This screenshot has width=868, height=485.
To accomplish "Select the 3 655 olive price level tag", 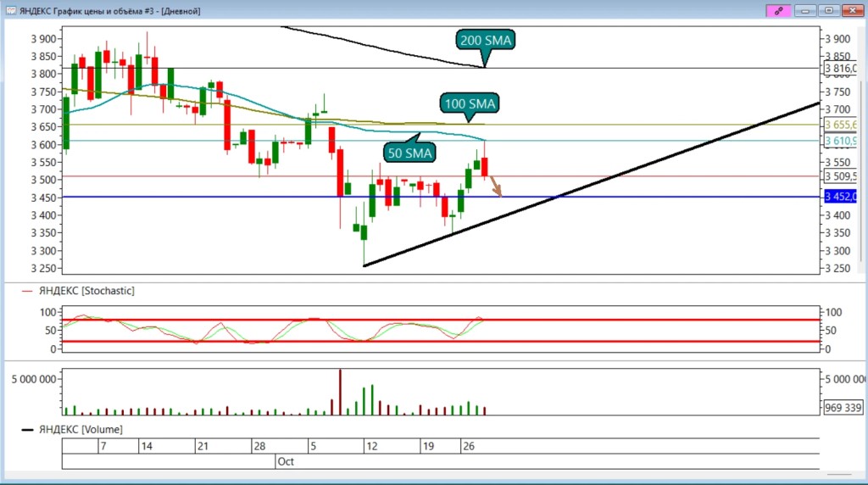I will 840,125.
